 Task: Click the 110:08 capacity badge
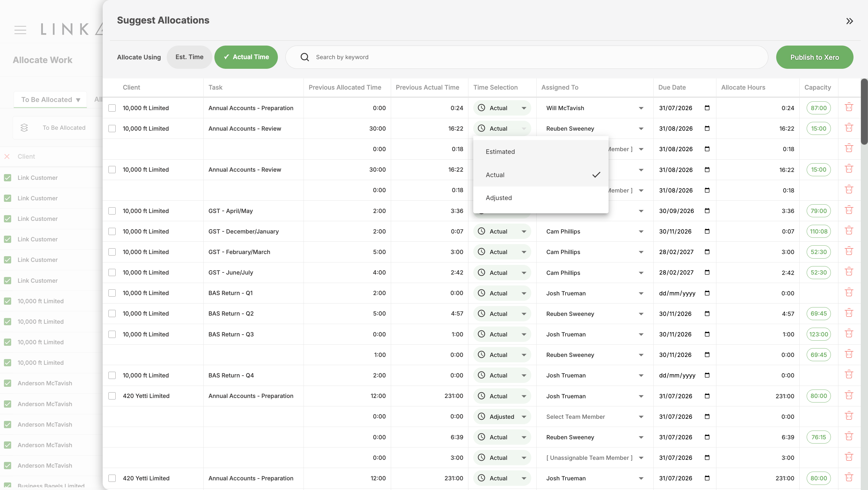(x=818, y=231)
